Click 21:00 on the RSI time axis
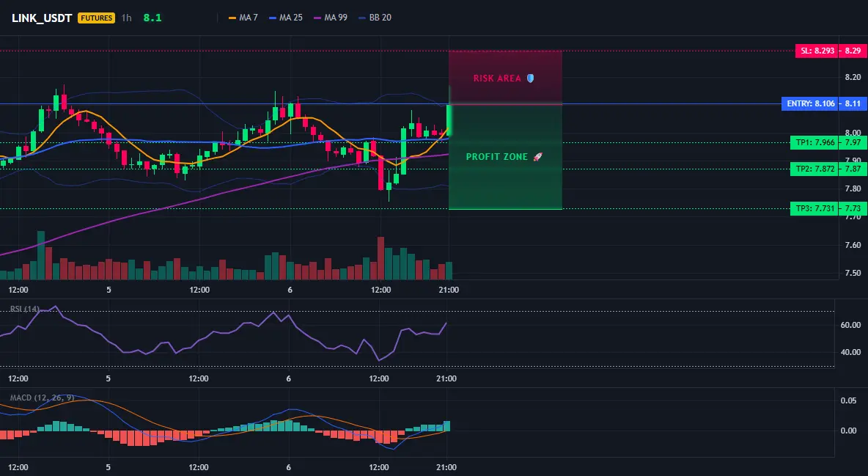The height and width of the screenshot is (476, 868). click(446, 379)
